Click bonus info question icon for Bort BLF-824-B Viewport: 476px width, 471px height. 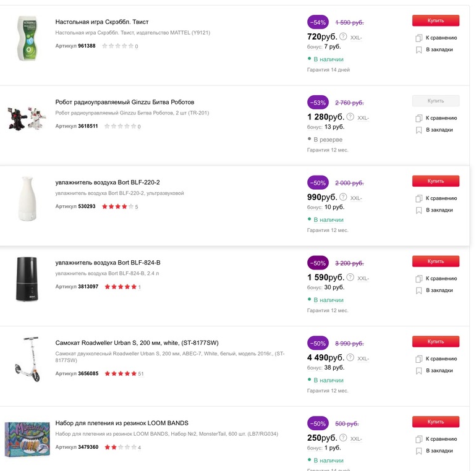(x=350, y=278)
